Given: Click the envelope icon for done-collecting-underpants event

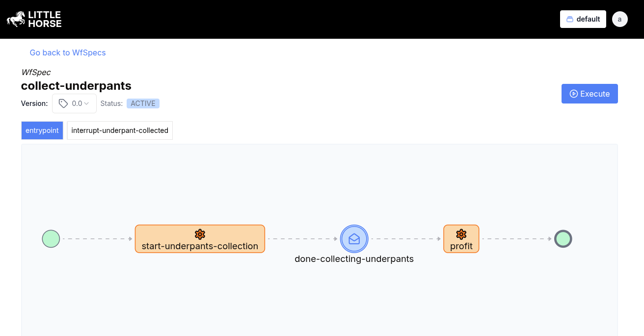Looking at the screenshot, I should tap(354, 239).
